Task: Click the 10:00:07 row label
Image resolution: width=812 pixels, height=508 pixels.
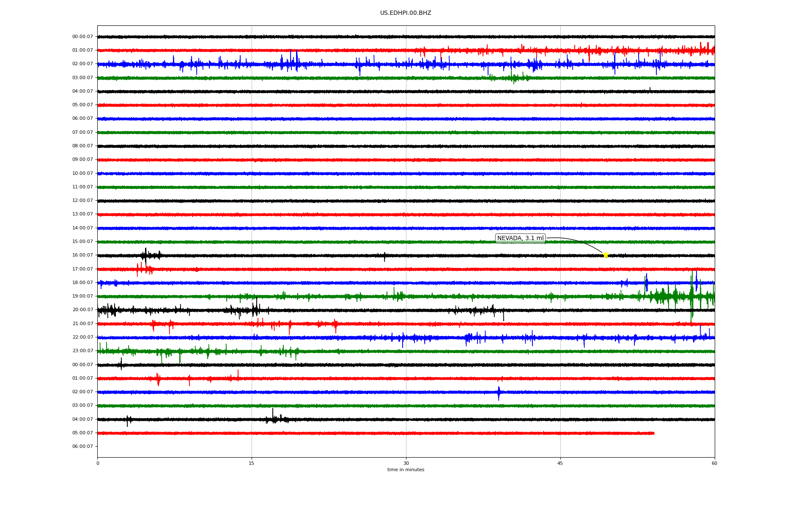Action: 82,174
